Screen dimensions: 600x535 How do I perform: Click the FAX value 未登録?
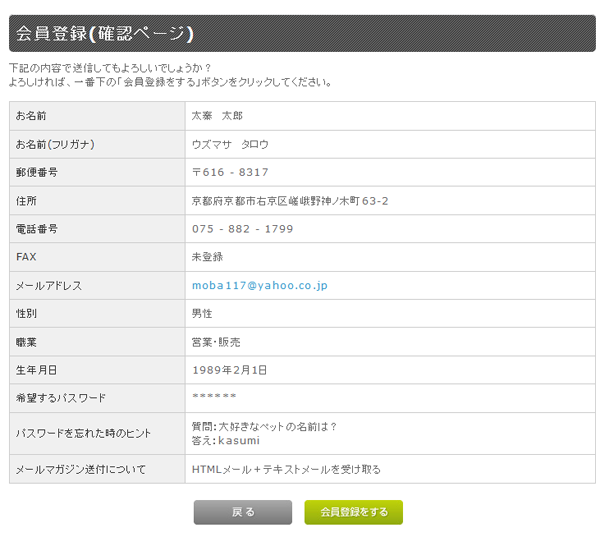click(207, 257)
